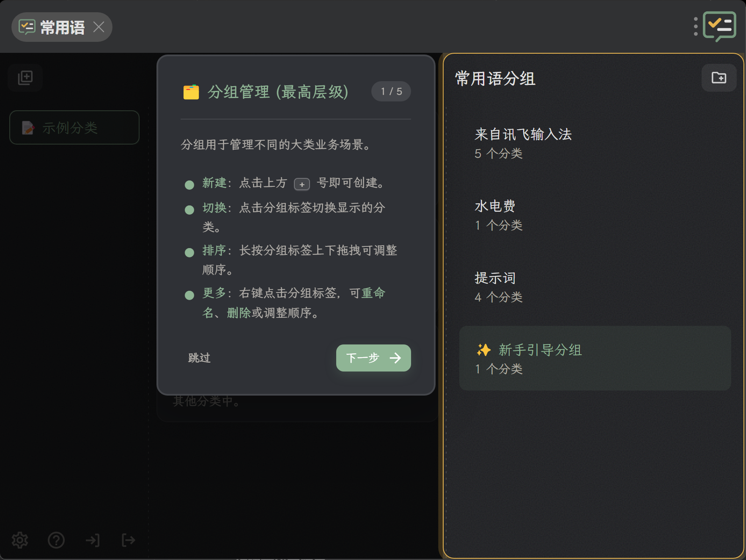
Task: Select the 新手引导分组 group
Action: [595, 358]
